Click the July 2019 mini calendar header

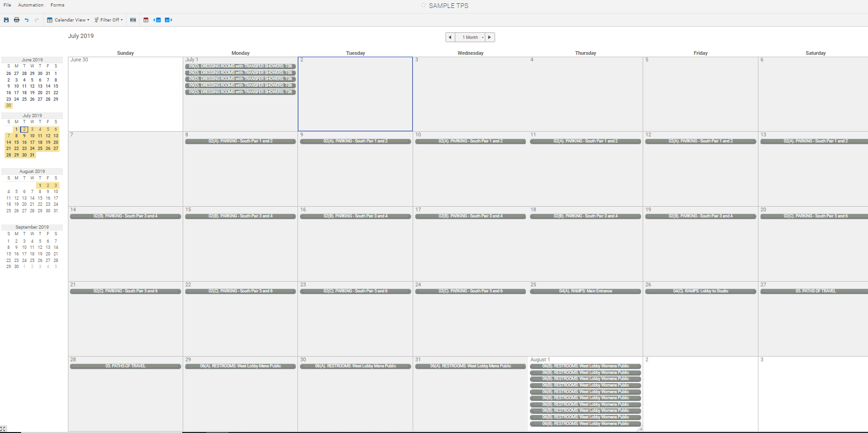tap(32, 116)
